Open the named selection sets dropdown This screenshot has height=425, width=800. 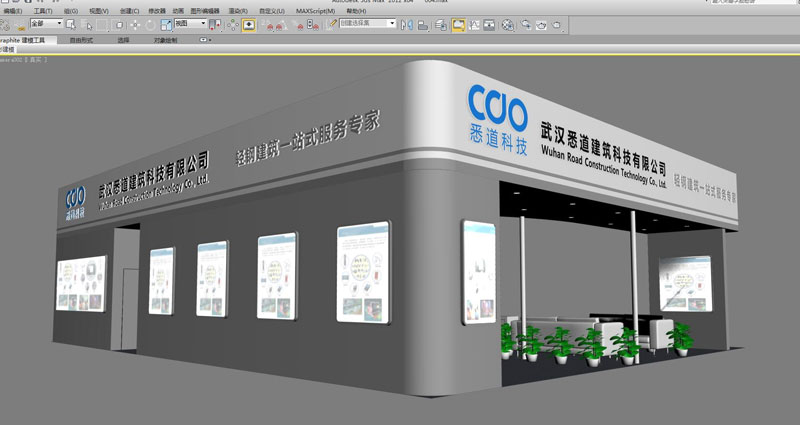[x=366, y=23]
